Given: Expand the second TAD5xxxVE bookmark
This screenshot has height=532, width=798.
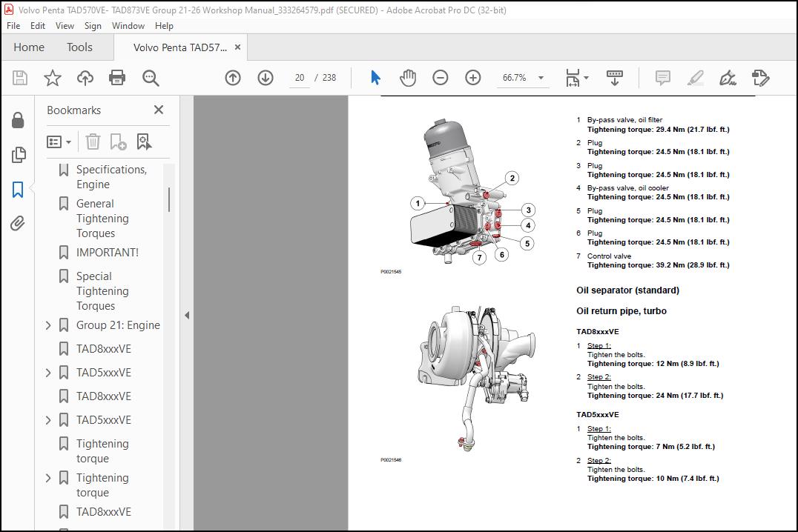Looking at the screenshot, I should [48, 420].
